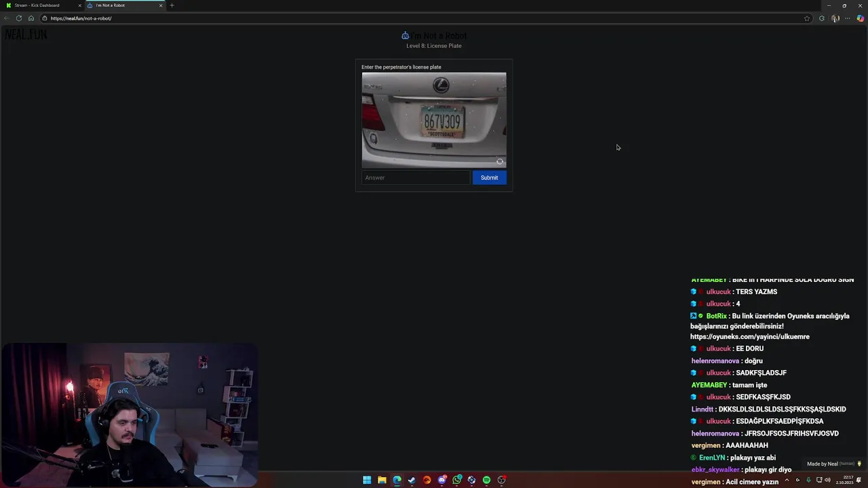868x488 pixels.
Task: Open the Windows Start menu
Action: tap(367, 480)
